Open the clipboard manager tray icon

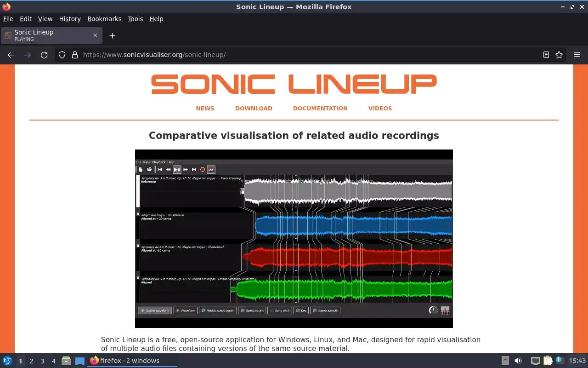[x=548, y=361]
